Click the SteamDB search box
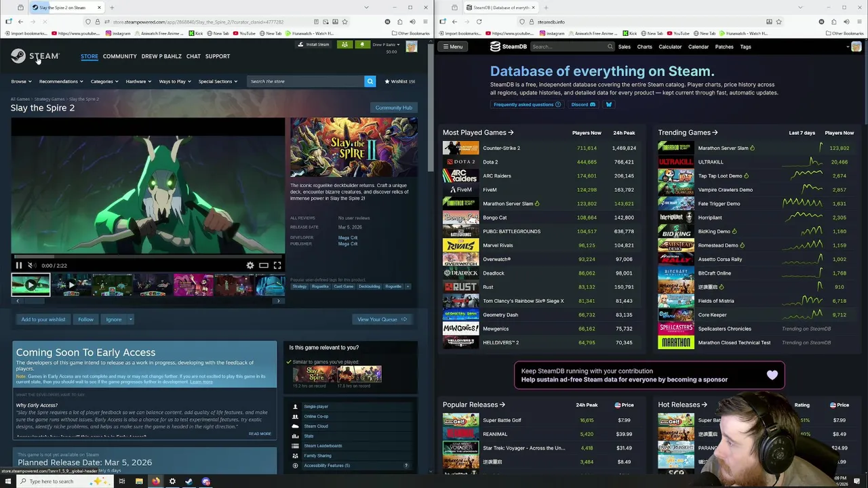The height and width of the screenshot is (488, 868). pos(572,47)
